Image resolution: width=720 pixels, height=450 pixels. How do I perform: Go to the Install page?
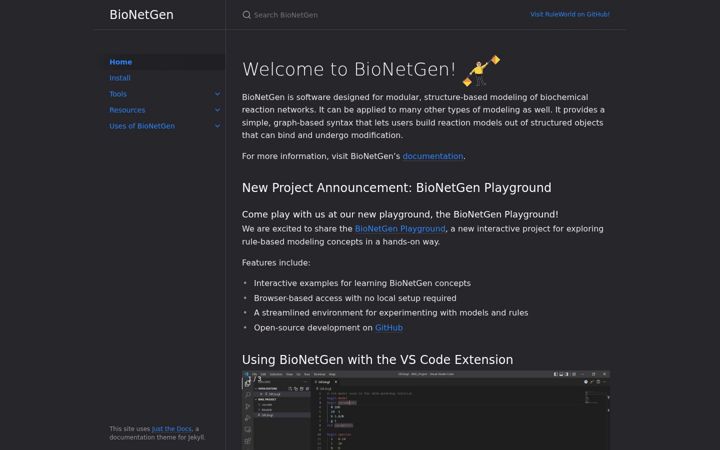tap(120, 78)
